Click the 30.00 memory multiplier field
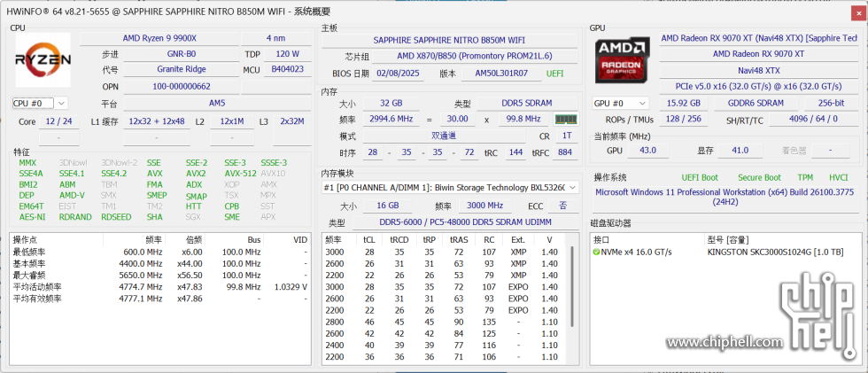Image resolution: width=868 pixels, height=373 pixels. point(457,119)
